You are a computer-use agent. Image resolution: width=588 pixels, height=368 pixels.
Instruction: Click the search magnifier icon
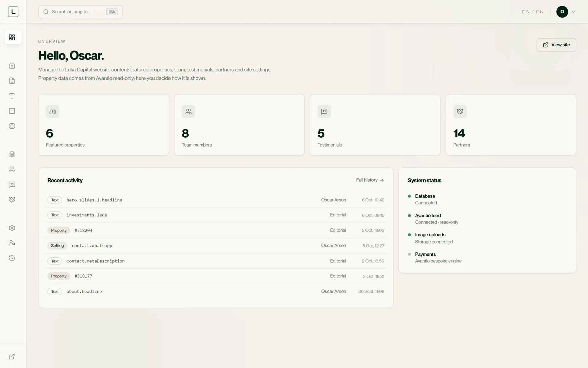click(46, 12)
